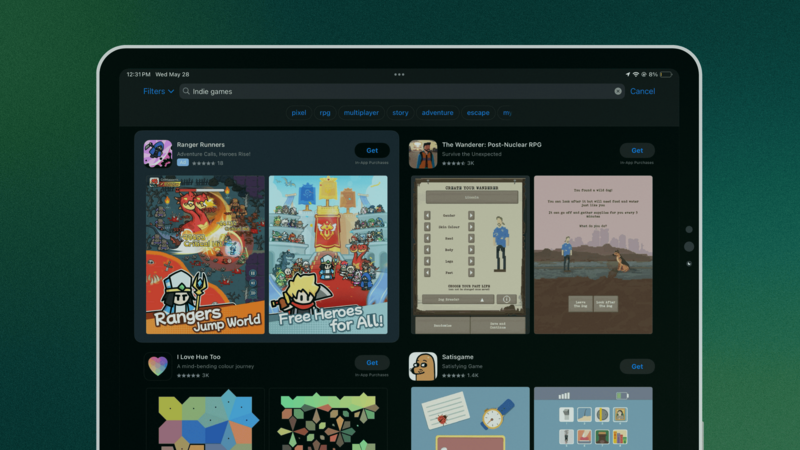Image resolution: width=800 pixels, height=450 pixels.
Task: View Satisgame note and watch screenshot
Action: pyautogui.click(x=470, y=418)
